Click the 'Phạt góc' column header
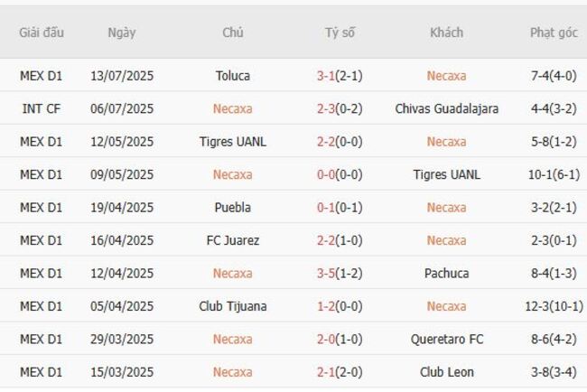The width and height of the screenshot is (587, 392). (x=554, y=33)
